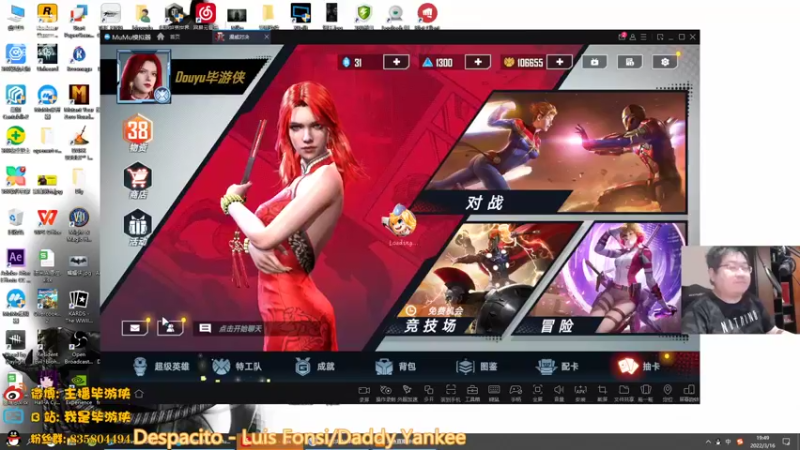Viewport: 800px width, 450px height.
Task: Open taskbar clock showing 19:49
Action: coord(763,441)
